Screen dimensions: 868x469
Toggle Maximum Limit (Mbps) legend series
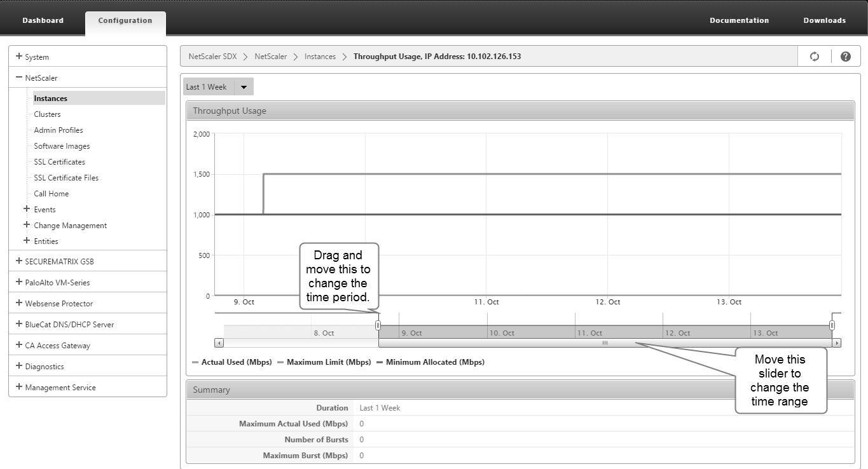324,362
